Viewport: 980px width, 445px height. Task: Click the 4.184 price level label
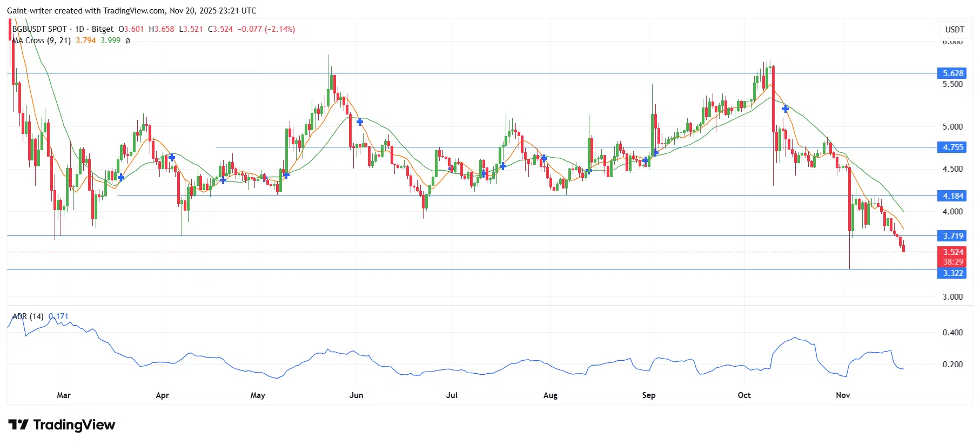click(953, 196)
